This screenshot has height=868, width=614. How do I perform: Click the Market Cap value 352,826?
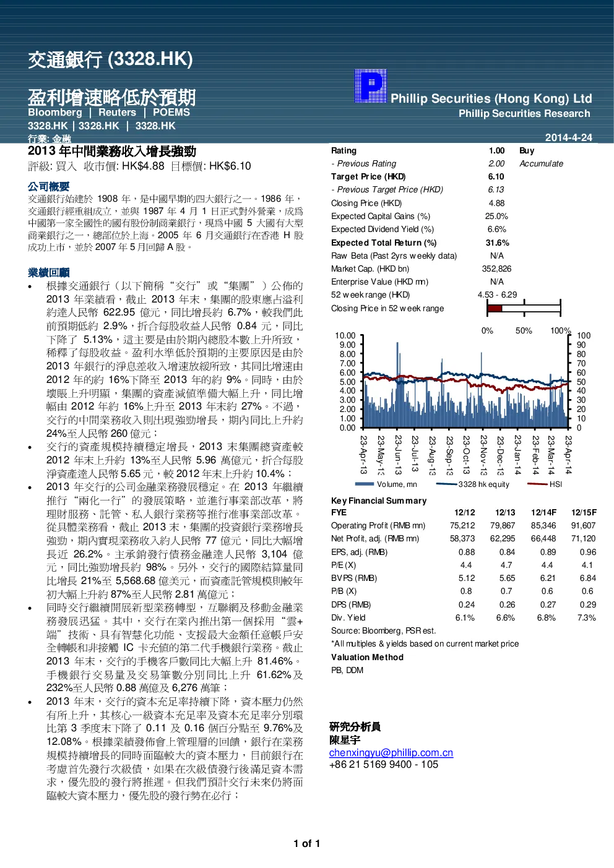point(496,269)
